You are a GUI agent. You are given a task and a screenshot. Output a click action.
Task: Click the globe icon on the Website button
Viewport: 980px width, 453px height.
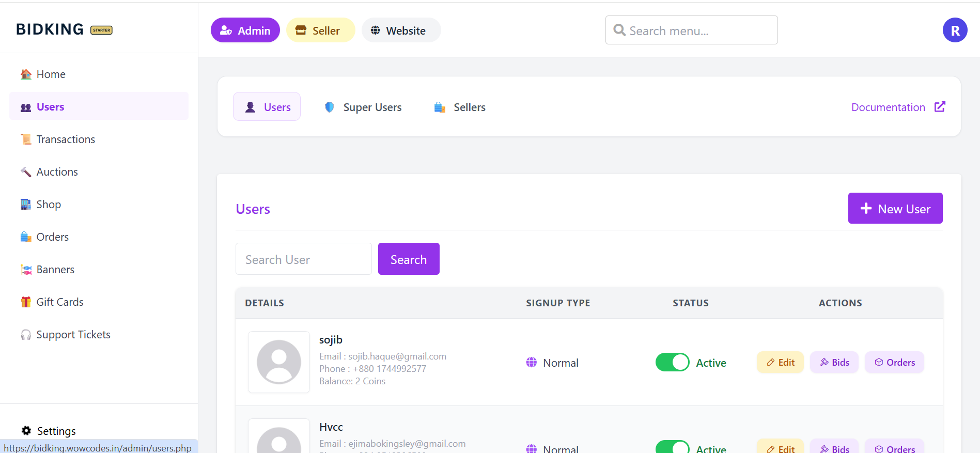pyautogui.click(x=376, y=30)
